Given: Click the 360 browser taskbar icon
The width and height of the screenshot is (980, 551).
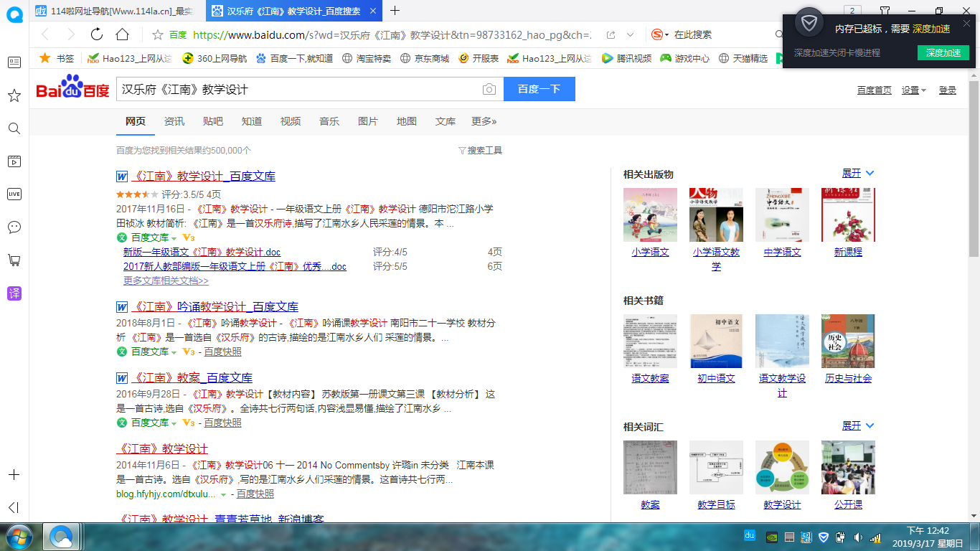Looking at the screenshot, I should 61,536.
